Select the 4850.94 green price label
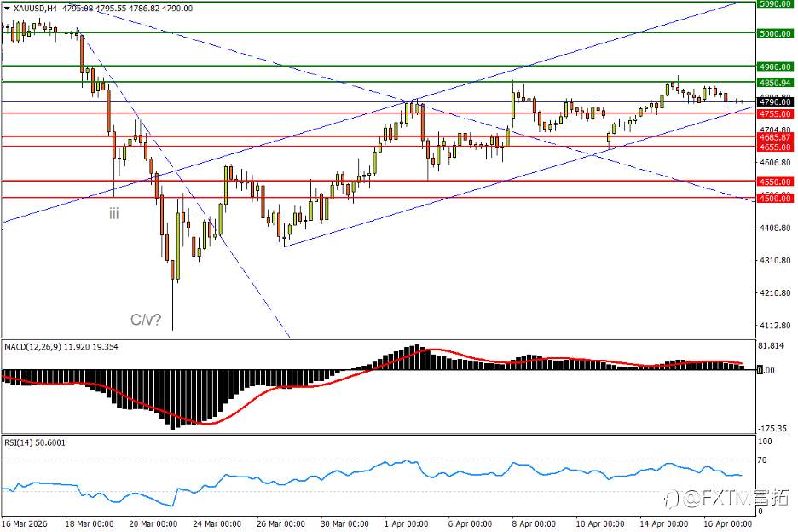Screen dimensions: 798x532 click(775, 83)
